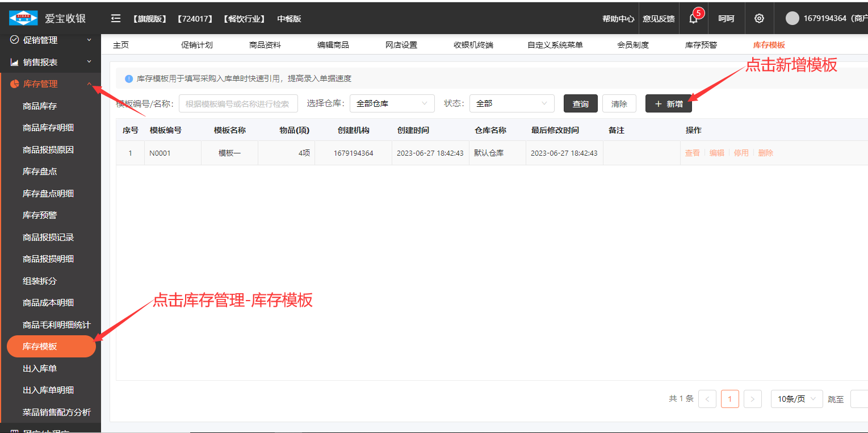868x433 pixels.
Task: Click the 促销管理 check-circle icon
Action: (x=15, y=40)
